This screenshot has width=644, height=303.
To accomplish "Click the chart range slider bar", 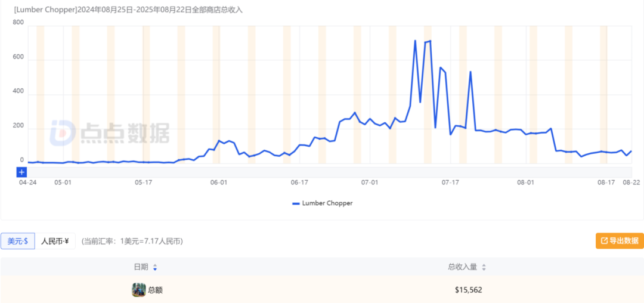I will coord(329,172).
